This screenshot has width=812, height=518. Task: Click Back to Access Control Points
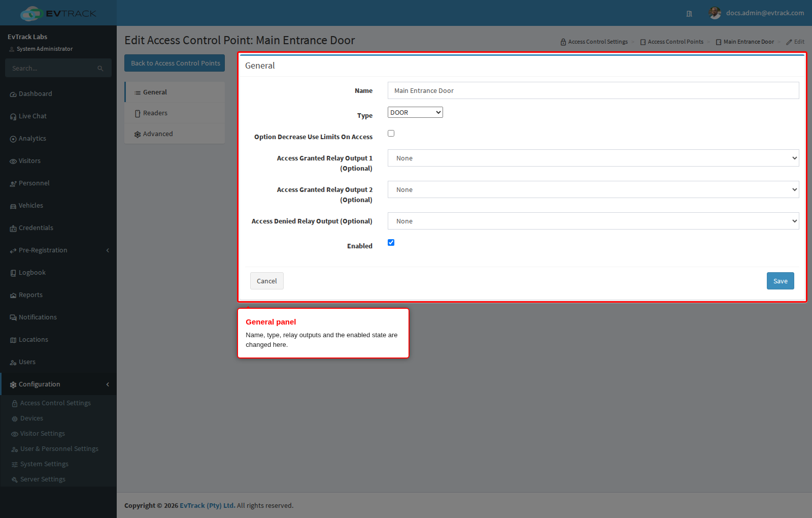coord(175,63)
